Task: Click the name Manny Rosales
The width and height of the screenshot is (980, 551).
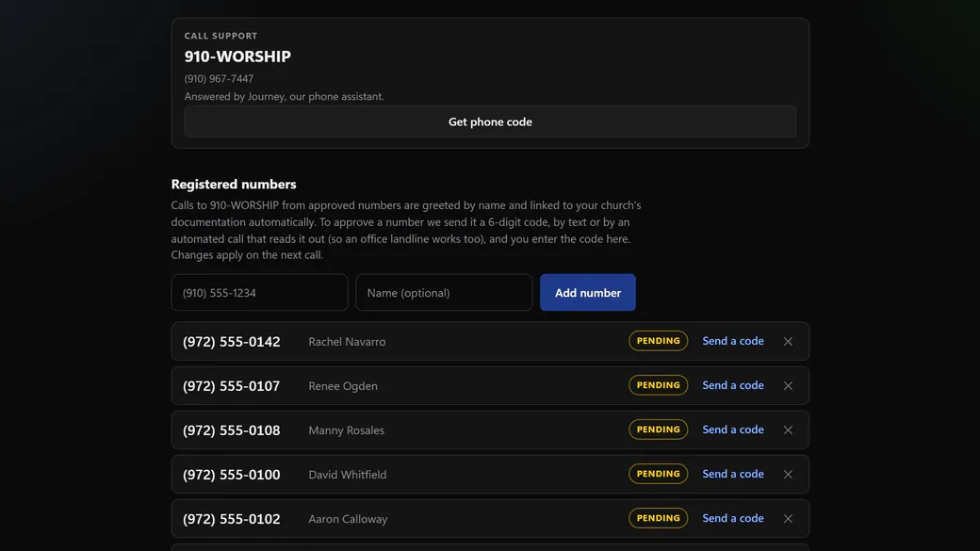Action: click(346, 430)
